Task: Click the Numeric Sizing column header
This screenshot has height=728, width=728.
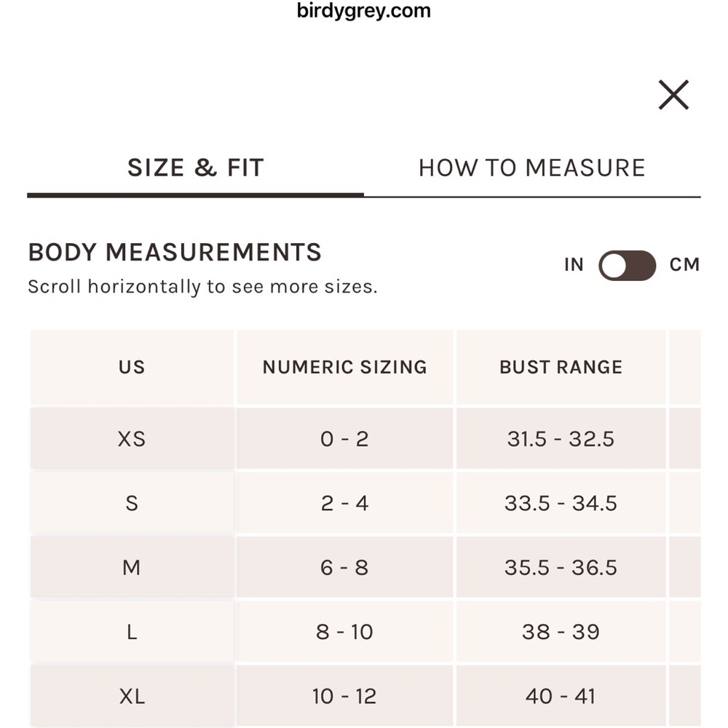Action: click(344, 367)
